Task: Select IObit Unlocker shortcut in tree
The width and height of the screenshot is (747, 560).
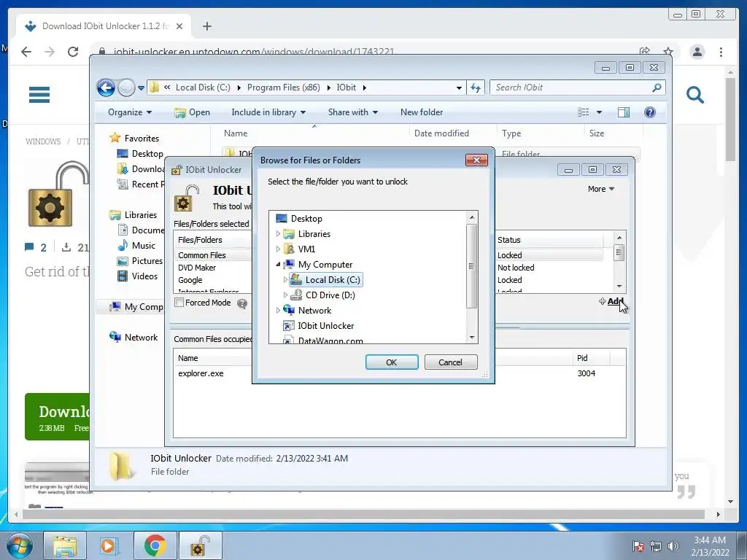Action: [x=326, y=326]
